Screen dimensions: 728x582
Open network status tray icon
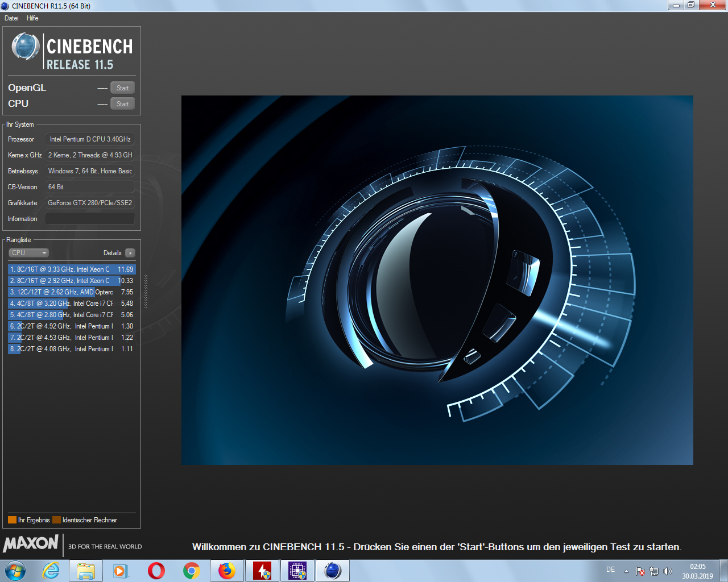pyautogui.click(x=654, y=571)
